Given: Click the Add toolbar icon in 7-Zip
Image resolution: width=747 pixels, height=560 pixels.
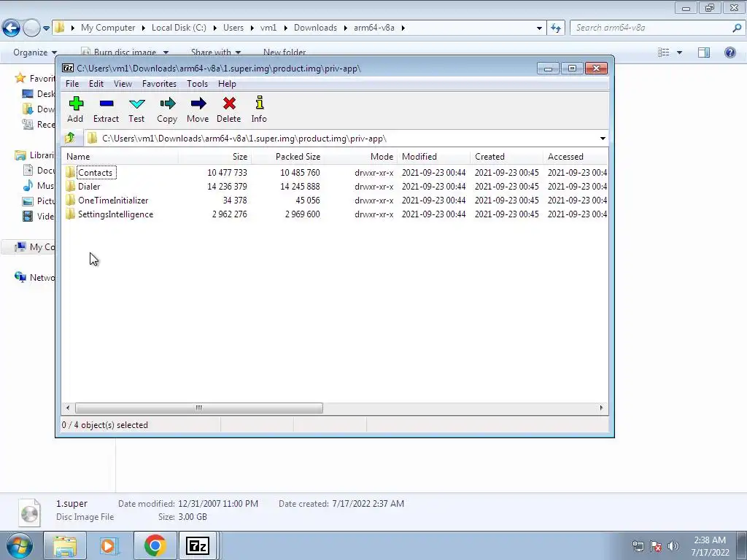Looking at the screenshot, I should [x=76, y=104].
